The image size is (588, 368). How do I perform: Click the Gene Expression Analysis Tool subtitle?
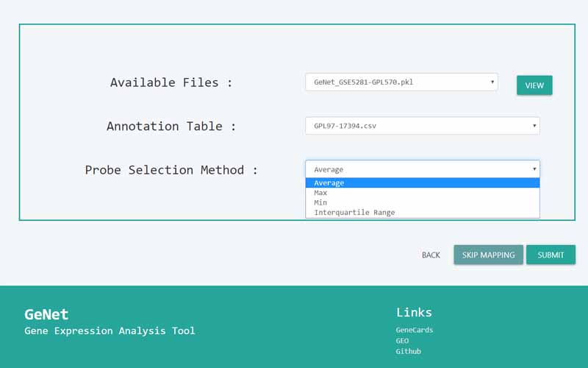tap(110, 331)
